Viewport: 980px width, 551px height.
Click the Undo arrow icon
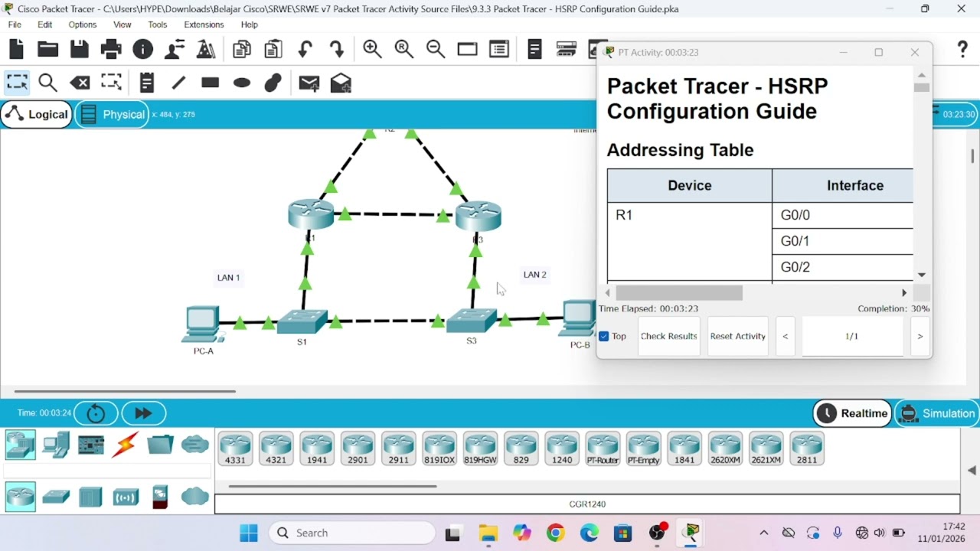click(305, 50)
